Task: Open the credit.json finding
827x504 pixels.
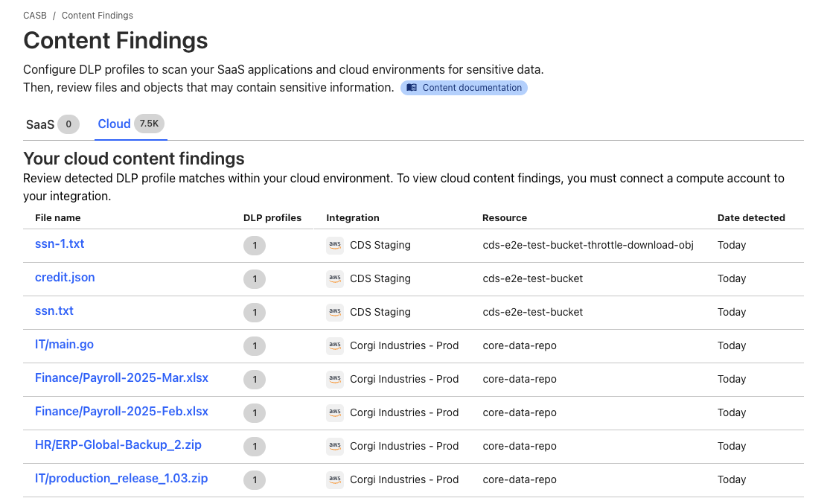Action: (x=65, y=278)
